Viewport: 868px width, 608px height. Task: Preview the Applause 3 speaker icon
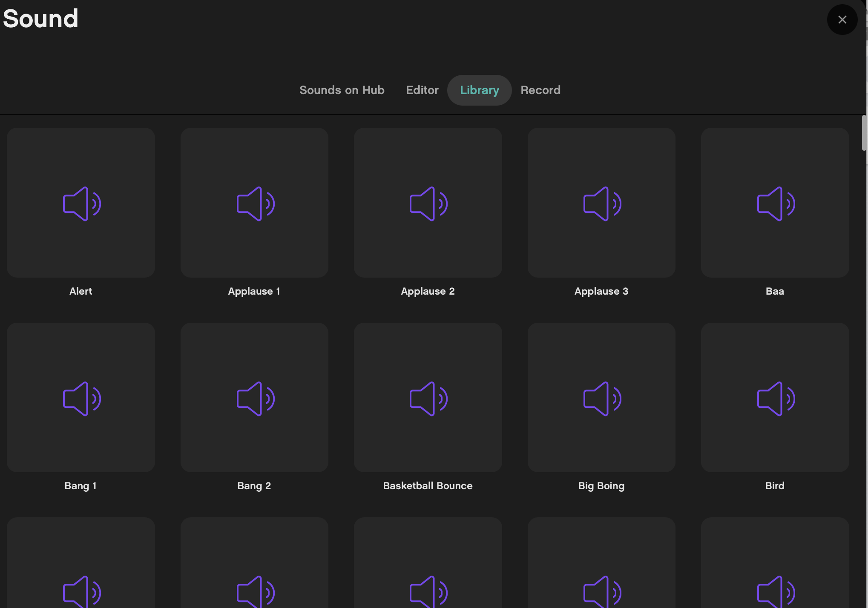pos(602,204)
